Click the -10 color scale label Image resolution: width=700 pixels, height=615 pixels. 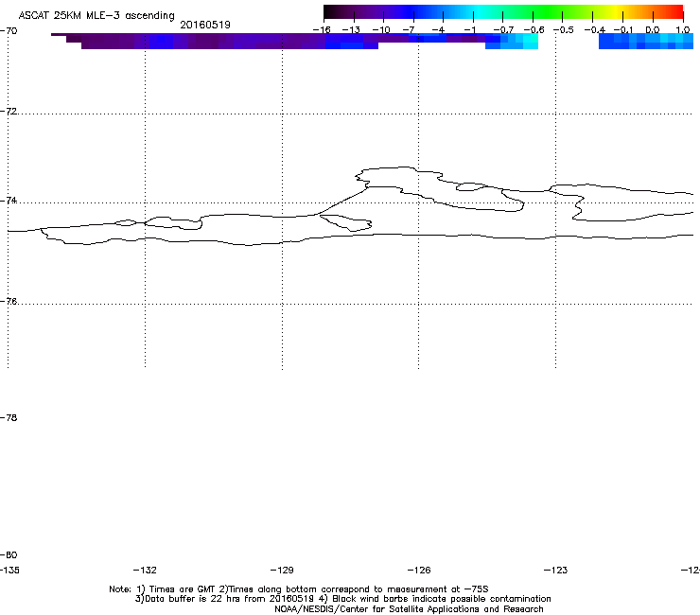coord(381,30)
